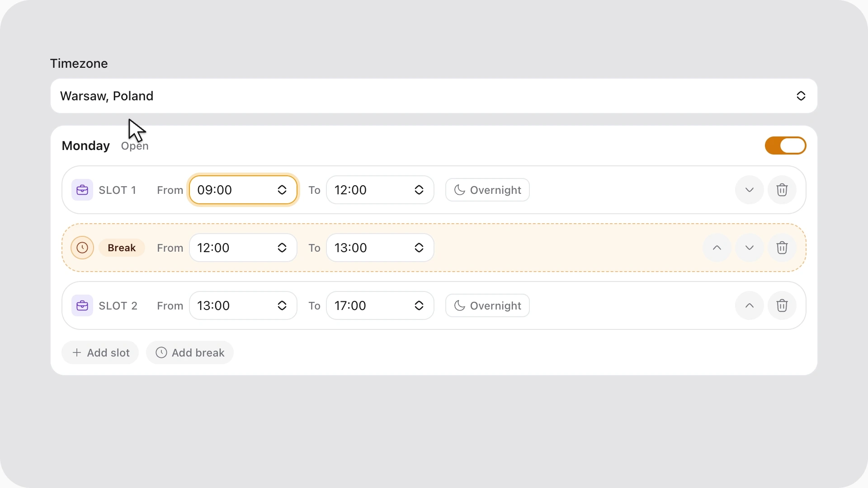Delete Slot 1 with its trash icon
868x488 pixels.
coord(782,190)
